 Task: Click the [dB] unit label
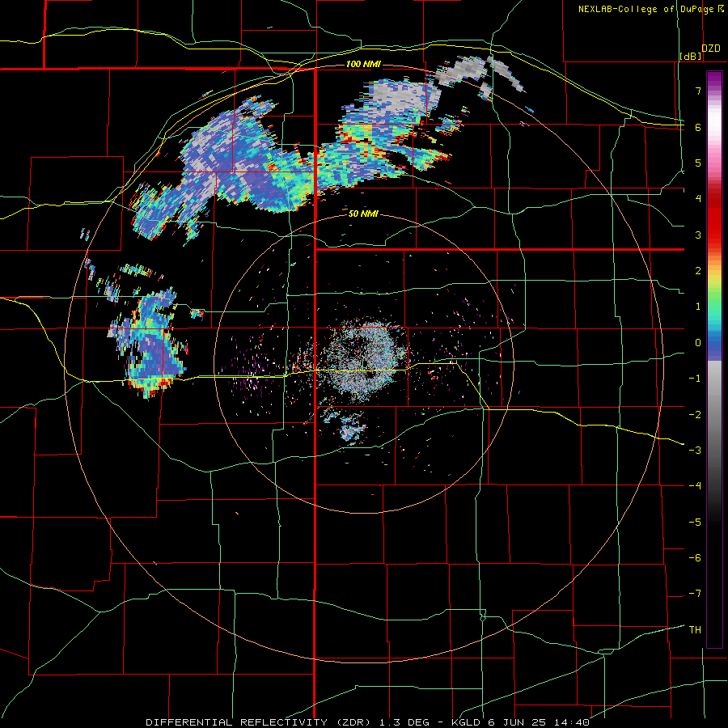coord(691,56)
